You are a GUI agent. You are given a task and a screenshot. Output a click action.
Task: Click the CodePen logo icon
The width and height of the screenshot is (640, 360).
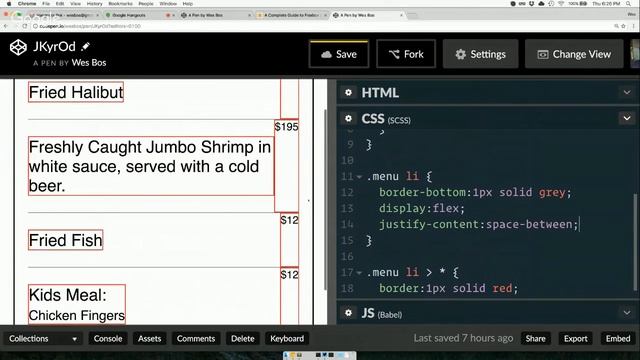[18, 47]
